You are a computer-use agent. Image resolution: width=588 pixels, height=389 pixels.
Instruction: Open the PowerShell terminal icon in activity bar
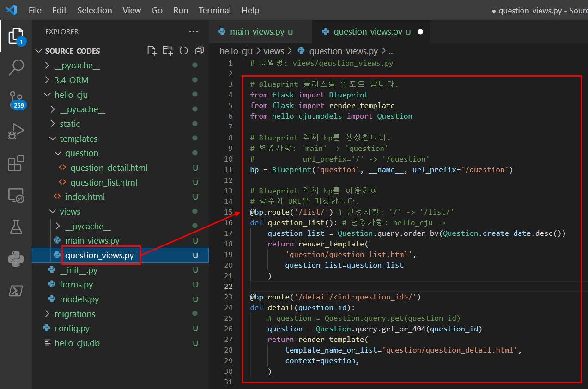pos(16,291)
